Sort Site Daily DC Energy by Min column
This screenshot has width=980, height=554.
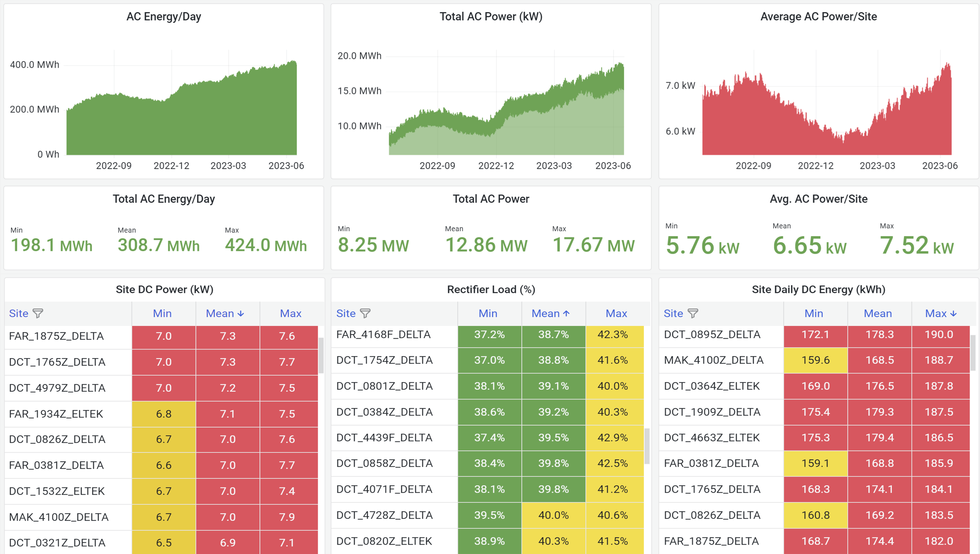point(814,314)
